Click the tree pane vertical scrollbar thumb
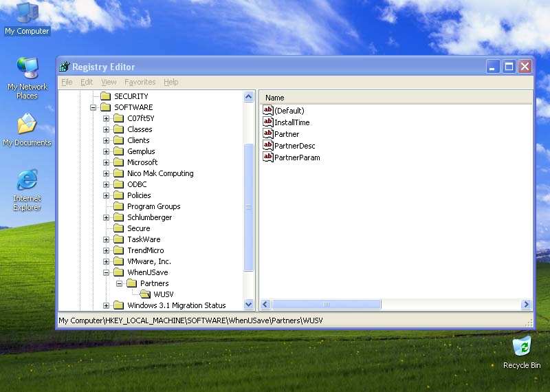 (248, 207)
